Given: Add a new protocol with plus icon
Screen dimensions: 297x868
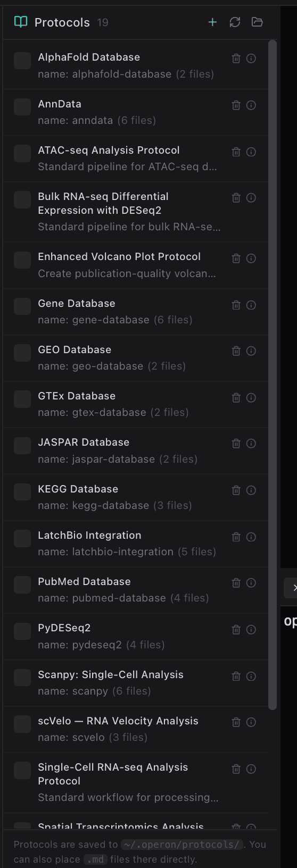Looking at the screenshot, I should 212,22.
